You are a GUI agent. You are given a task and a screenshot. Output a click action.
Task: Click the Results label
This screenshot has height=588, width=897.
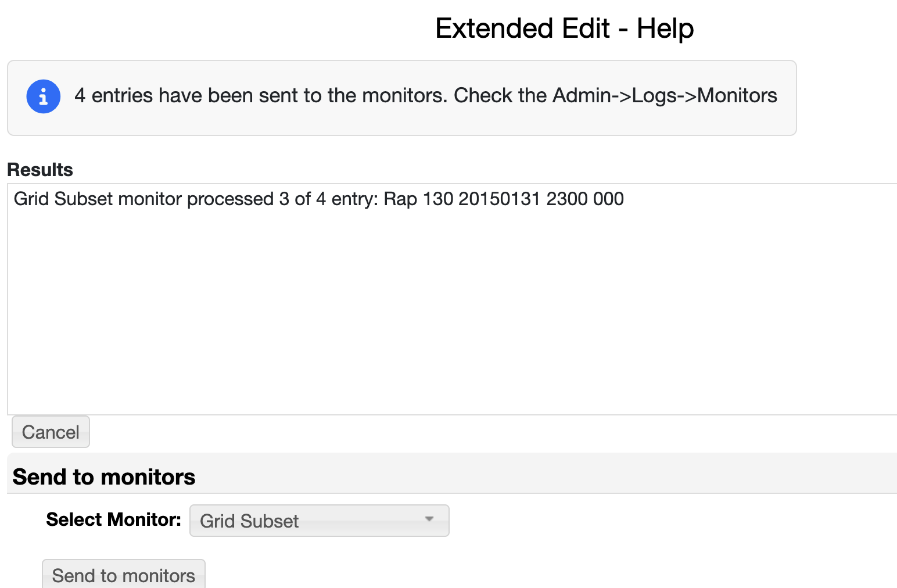click(x=40, y=170)
